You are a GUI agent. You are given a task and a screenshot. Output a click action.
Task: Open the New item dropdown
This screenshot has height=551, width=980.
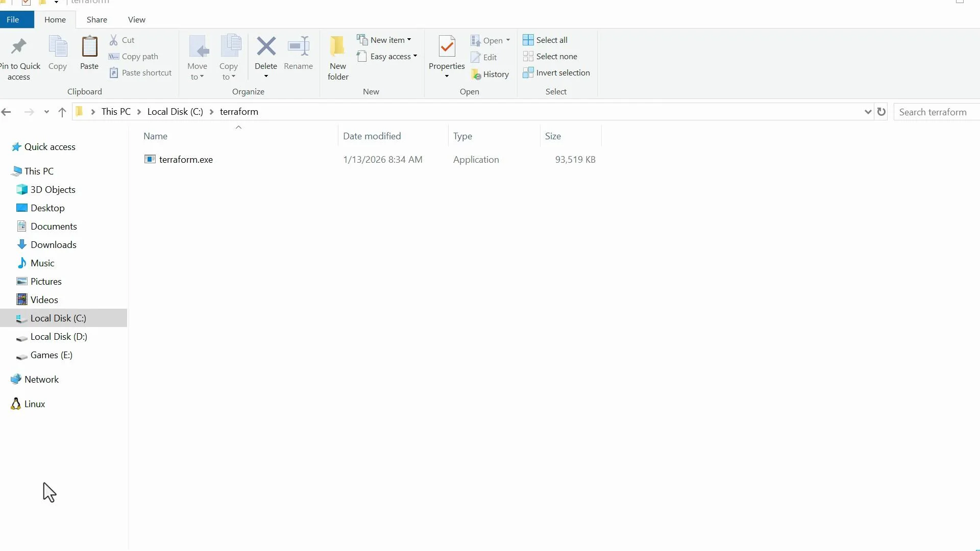click(384, 40)
